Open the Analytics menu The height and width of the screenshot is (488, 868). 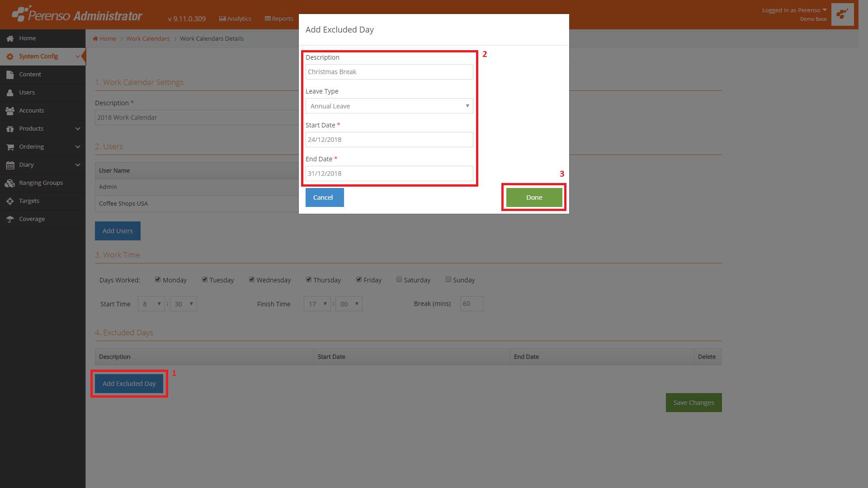point(235,19)
